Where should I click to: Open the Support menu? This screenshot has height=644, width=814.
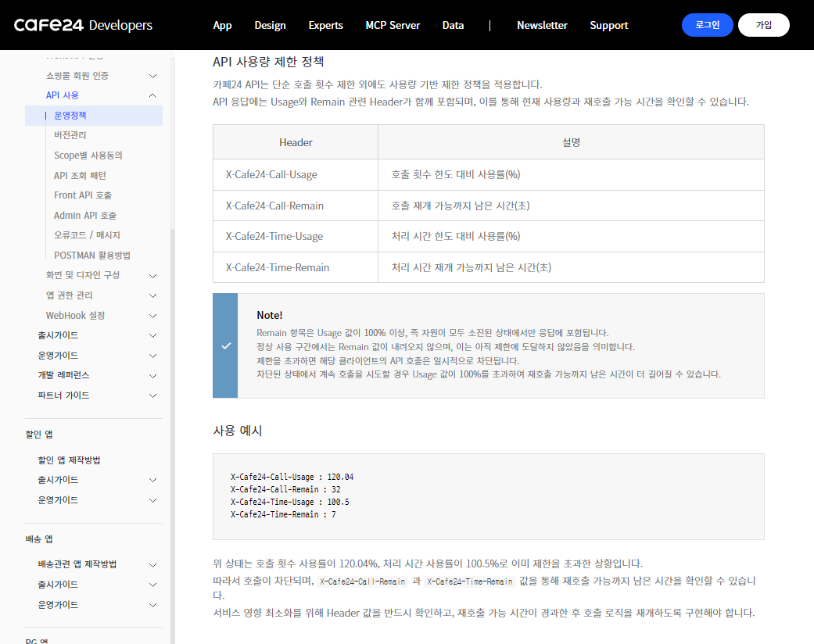tap(608, 25)
